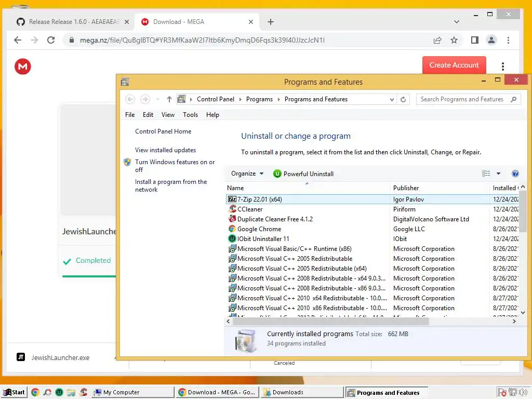This screenshot has width=532, height=399.
Task: Open Chrome's three-dot menu
Action: click(x=508, y=40)
